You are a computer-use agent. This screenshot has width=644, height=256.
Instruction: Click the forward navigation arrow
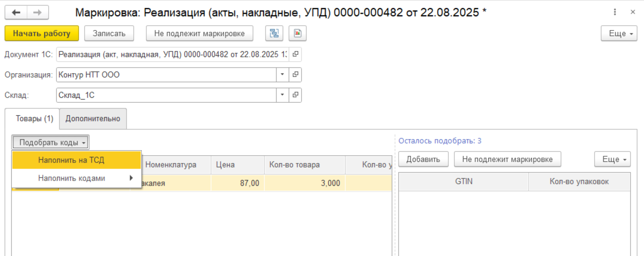coord(38,12)
